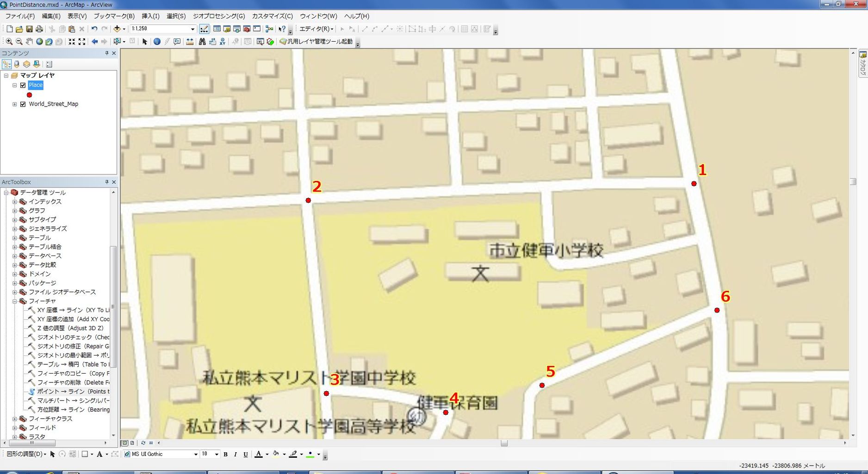Open the ArcToolbox window icon

(x=247, y=29)
